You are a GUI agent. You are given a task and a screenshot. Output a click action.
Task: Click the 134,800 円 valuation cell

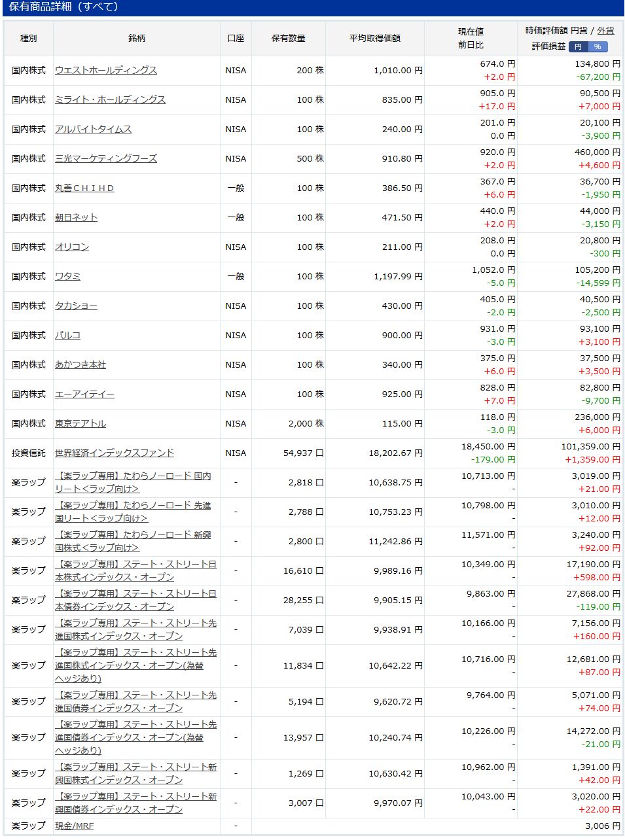click(598, 63)
